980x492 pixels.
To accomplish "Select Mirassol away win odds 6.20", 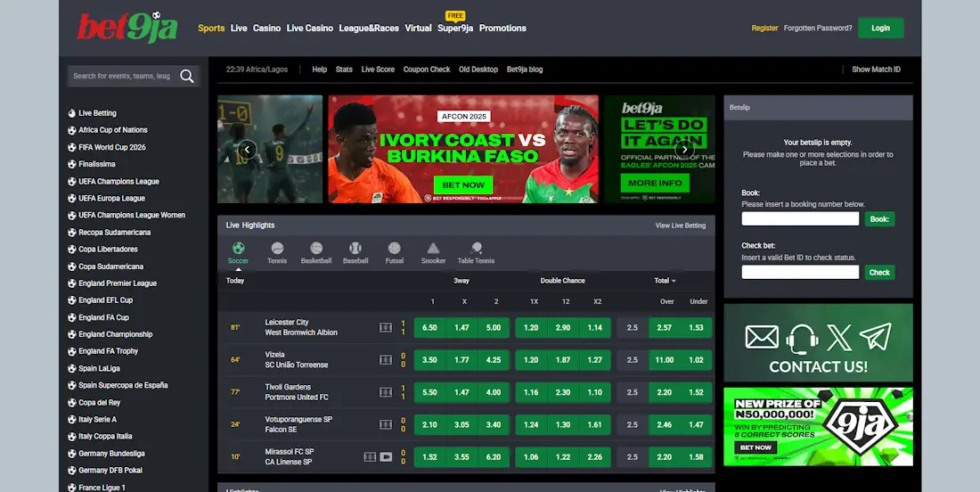I will [494, 457].
